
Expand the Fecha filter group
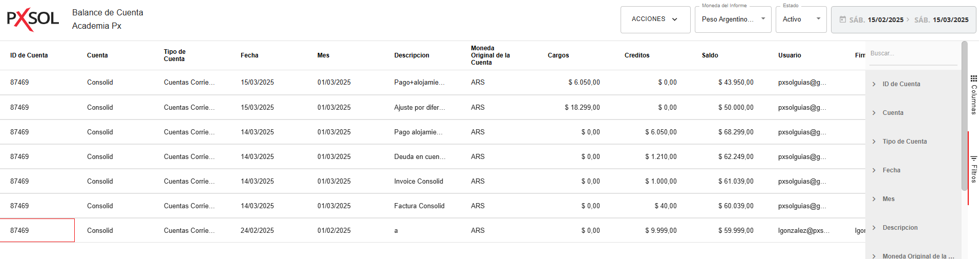[874, 170]
